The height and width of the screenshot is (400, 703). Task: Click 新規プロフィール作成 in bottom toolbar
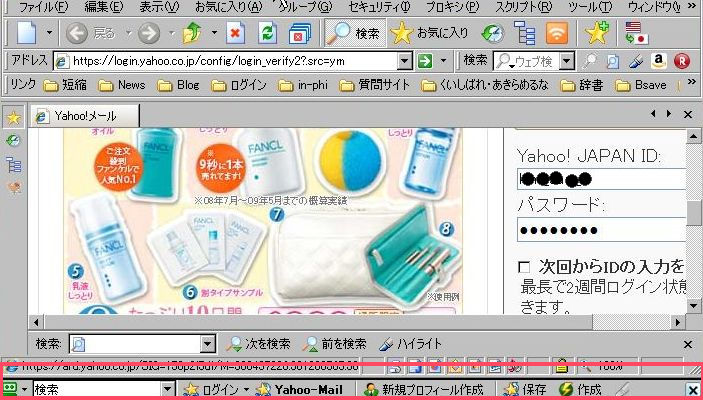coord(424,389)
